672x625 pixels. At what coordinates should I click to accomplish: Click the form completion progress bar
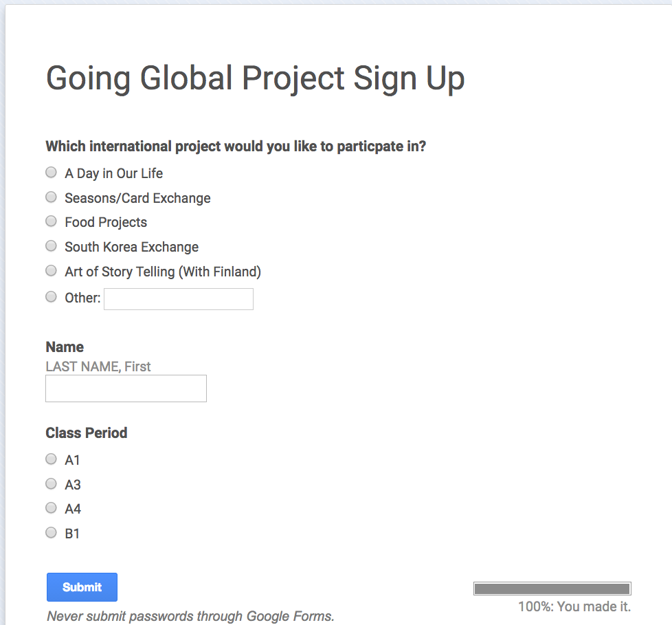click(x=552, y=589)
